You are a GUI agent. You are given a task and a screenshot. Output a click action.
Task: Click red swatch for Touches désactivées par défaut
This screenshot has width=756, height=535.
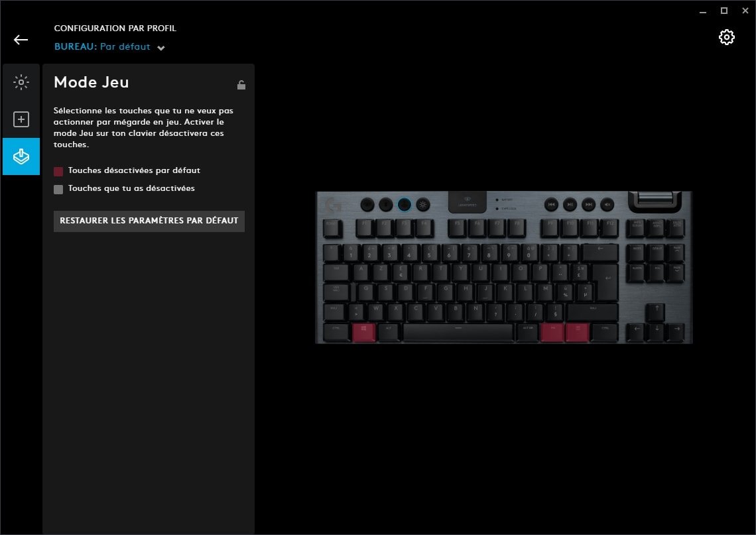tap(58, 171)
